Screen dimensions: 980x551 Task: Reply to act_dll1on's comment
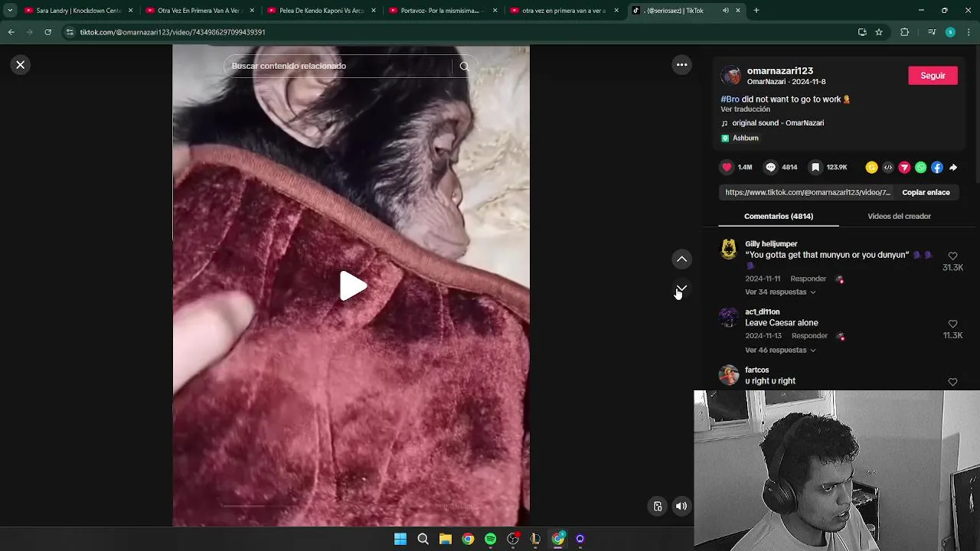click(809, 336)
